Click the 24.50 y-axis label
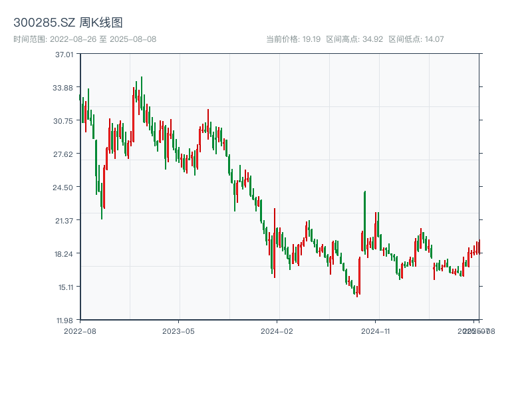This screenshot has height=399, width=532. [64, 188]
